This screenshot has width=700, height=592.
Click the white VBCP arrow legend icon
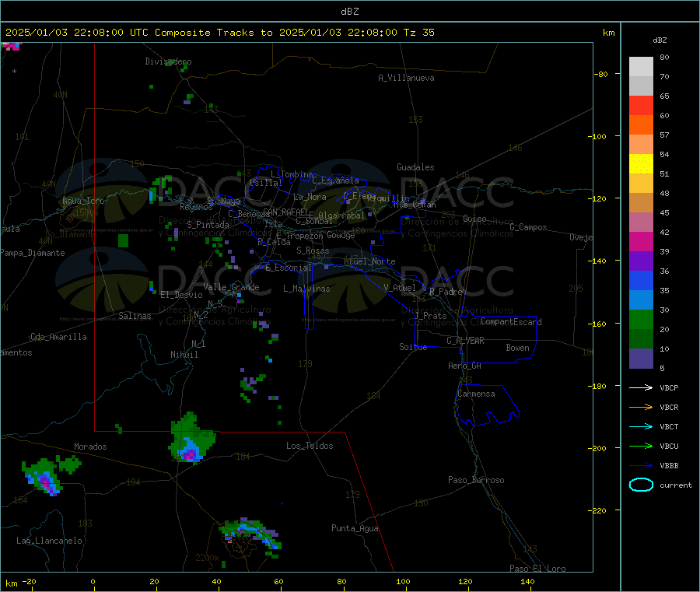tap(641, 387)
